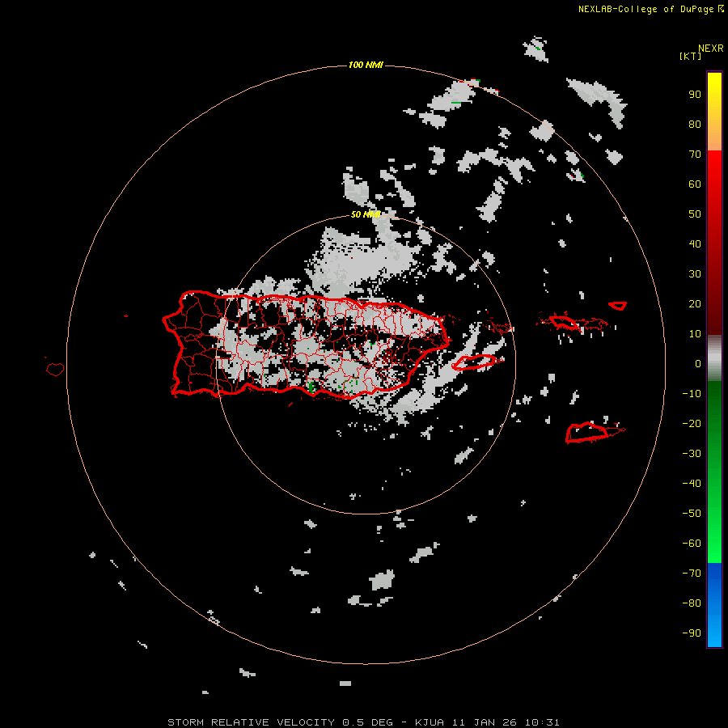Click the -70 value on velocity legend

pyautogui.click(x=692, y=574)
